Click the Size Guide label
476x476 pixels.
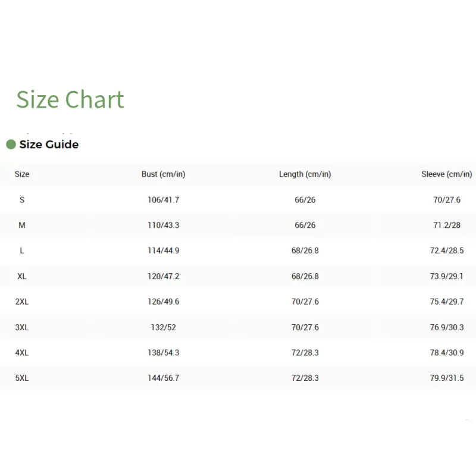click(x=49, y=144)
